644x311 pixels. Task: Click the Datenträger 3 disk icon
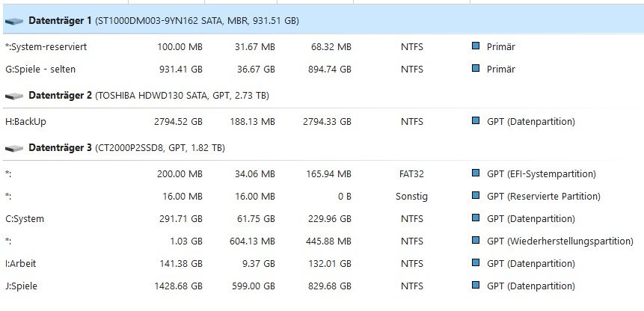(x=13, y=148)
